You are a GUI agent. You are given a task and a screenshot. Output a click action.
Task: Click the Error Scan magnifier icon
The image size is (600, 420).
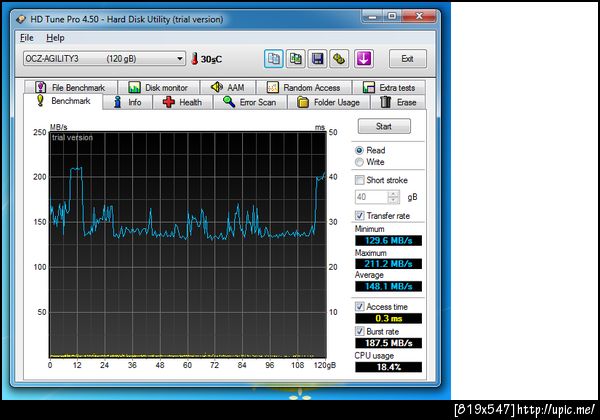click(229, 102)
